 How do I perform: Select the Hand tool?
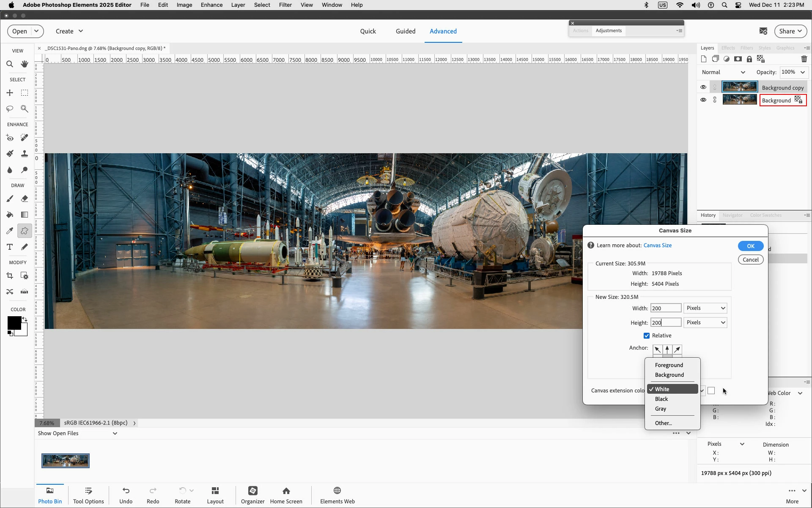tap(25, 64)
